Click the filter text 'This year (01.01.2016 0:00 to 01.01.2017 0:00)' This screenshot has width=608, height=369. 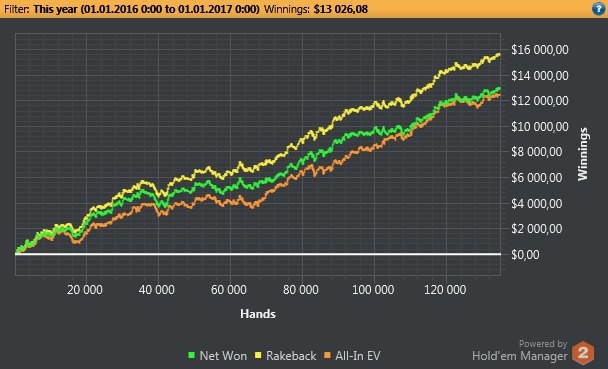click(146, 9)
